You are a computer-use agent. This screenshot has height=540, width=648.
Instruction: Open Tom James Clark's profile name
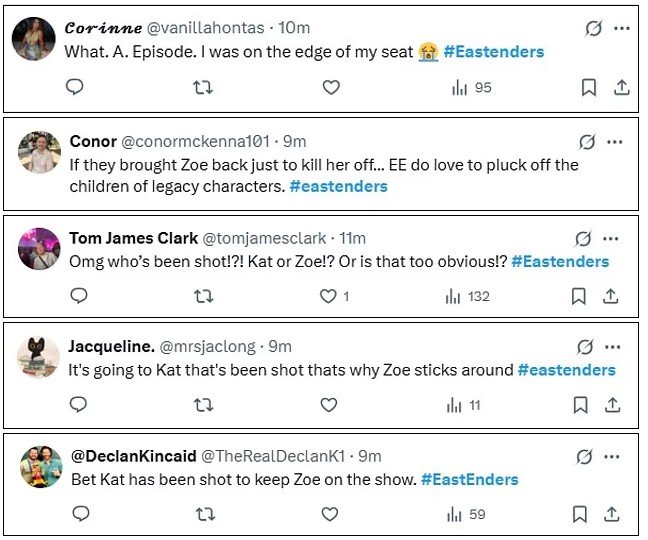tap(126, 238)
